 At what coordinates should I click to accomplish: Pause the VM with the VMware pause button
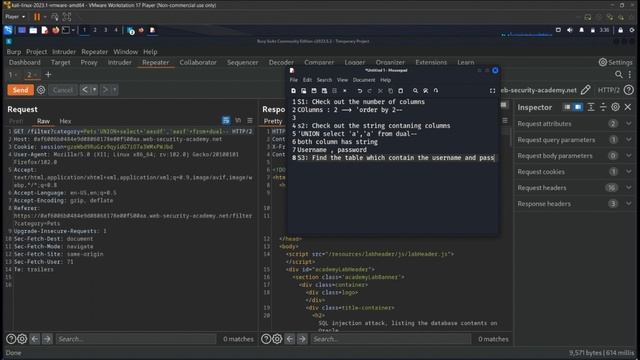point(37,17)
